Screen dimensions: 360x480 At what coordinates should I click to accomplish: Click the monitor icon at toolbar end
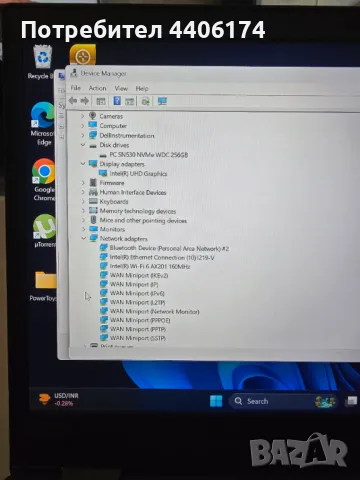point(162,101)
